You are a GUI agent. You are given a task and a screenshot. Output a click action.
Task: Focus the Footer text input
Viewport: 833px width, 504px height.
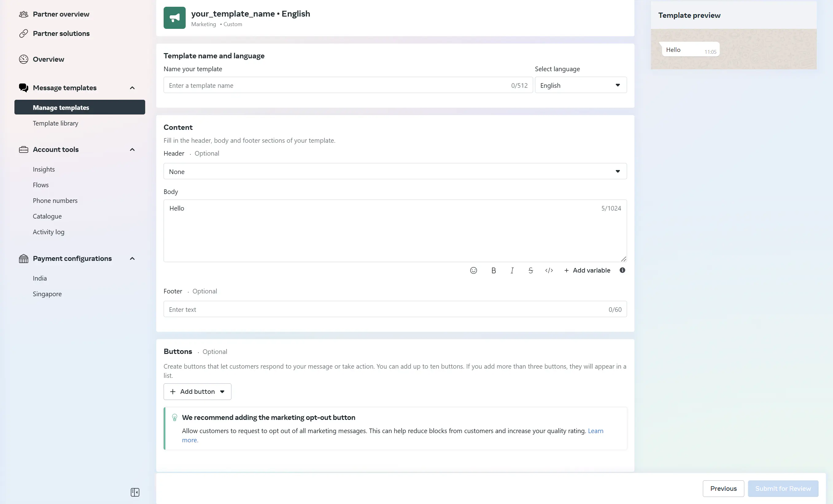395,309
